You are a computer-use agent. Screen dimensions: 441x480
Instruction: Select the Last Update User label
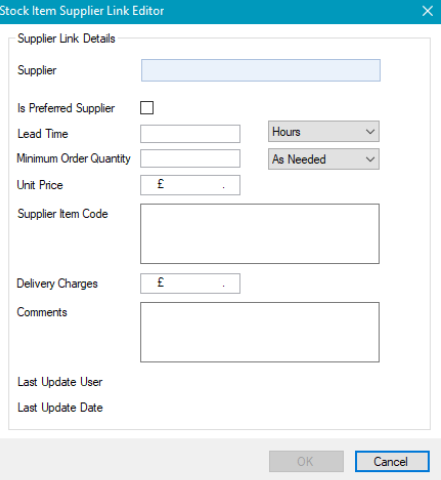(60, 382)
